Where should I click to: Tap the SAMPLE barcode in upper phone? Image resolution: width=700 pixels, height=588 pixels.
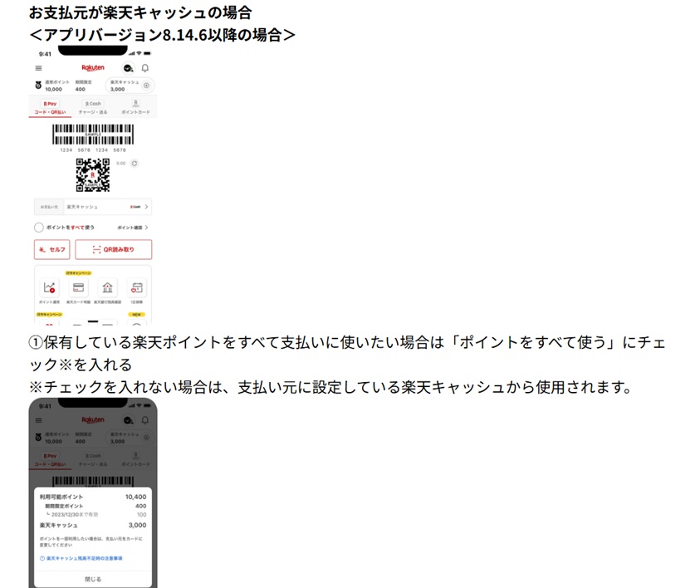tap(93, 135)
